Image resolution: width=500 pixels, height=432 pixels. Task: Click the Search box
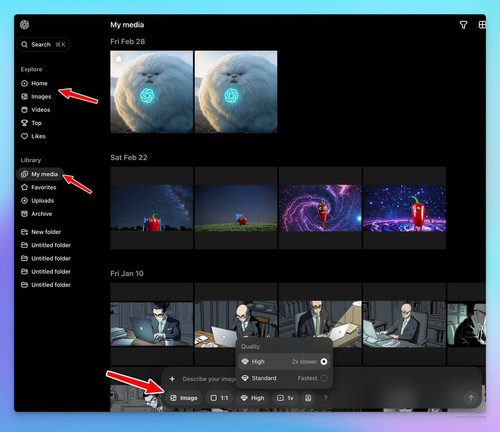[x=43, y=44]
